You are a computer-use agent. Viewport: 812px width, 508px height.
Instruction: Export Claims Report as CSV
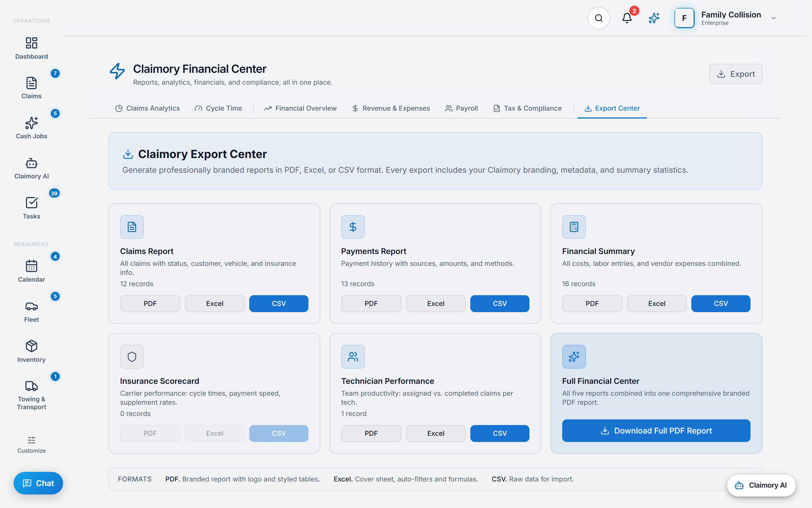click(x=279, y=303)
